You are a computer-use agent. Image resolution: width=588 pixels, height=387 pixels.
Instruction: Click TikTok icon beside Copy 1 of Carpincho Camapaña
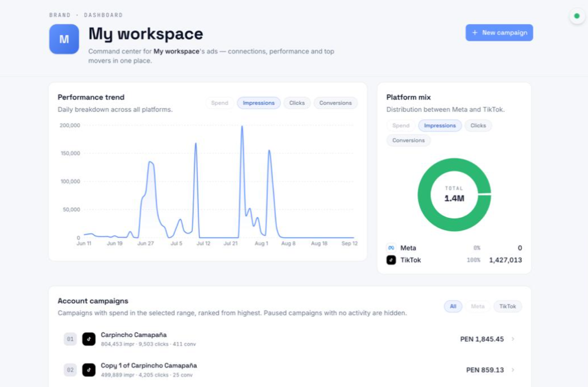pos(89,370)
